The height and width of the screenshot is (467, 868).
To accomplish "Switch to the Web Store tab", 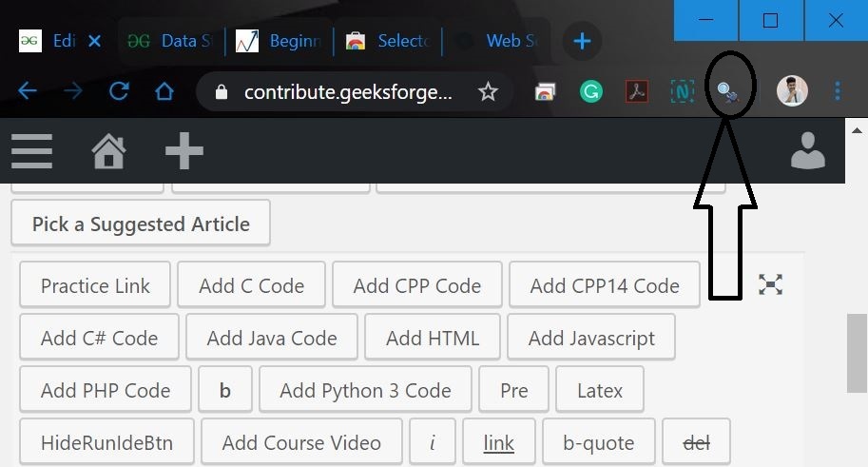I will 509,41.
